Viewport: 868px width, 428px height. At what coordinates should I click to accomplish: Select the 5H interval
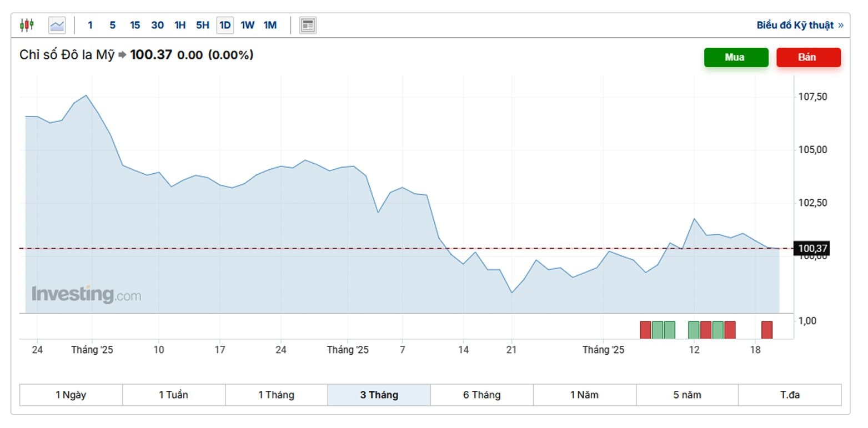[202, 24]
